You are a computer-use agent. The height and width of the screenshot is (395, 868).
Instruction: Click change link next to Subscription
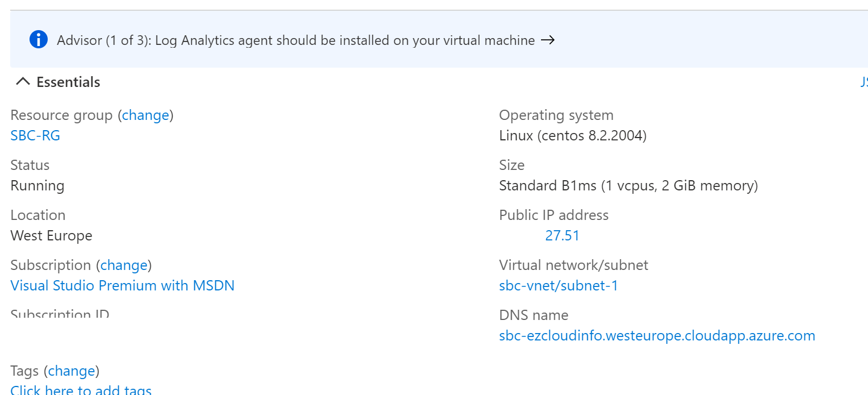click(x=124, y=265)
